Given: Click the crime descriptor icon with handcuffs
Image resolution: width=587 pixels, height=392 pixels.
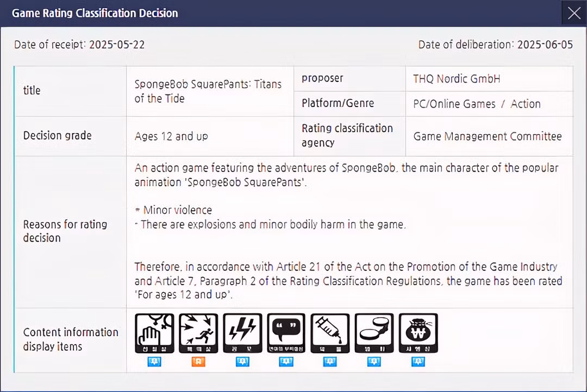Looking at the screenshot, I should click(374, 333).
